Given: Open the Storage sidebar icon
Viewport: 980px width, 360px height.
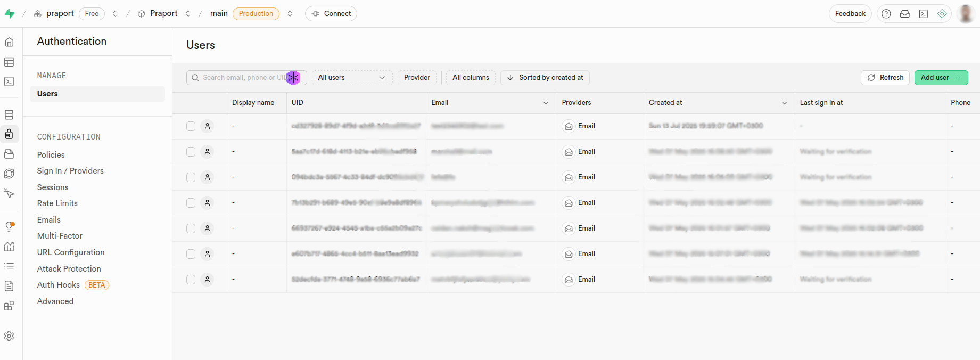Looking at the screenshot, I should 9,154.
